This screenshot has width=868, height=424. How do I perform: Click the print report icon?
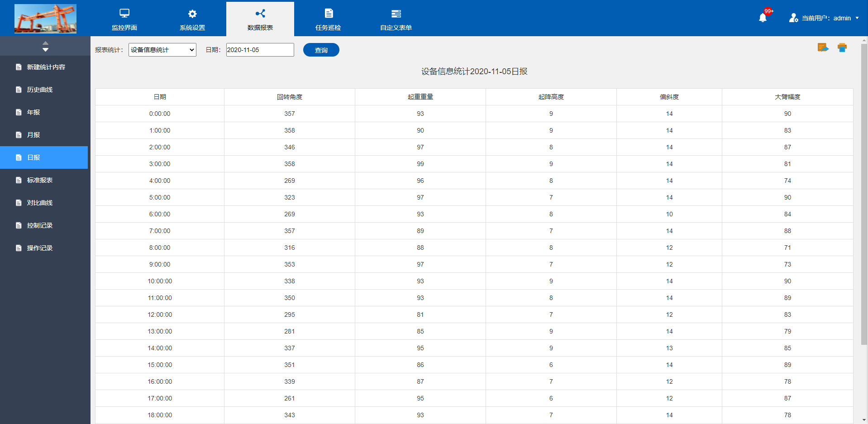[842, 48]
